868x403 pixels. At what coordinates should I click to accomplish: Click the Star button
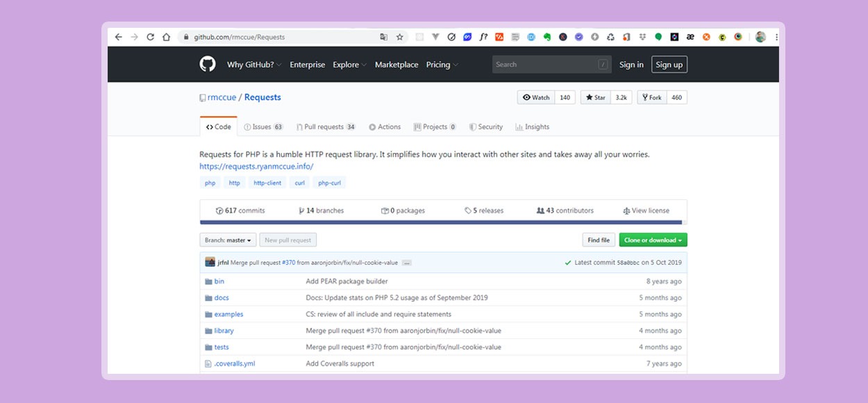coord(596,97)
